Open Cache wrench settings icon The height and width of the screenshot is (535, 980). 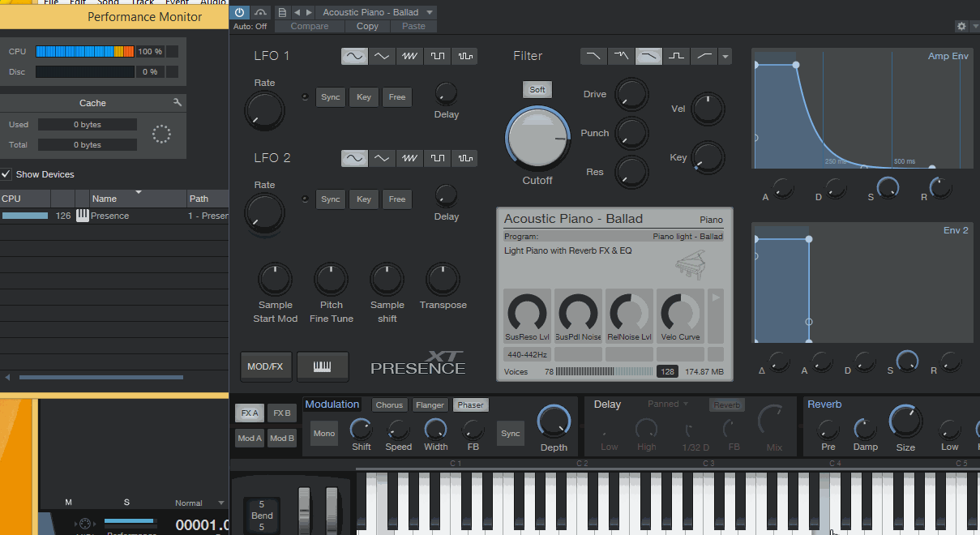pyautogui.click(x=178, y=103)
